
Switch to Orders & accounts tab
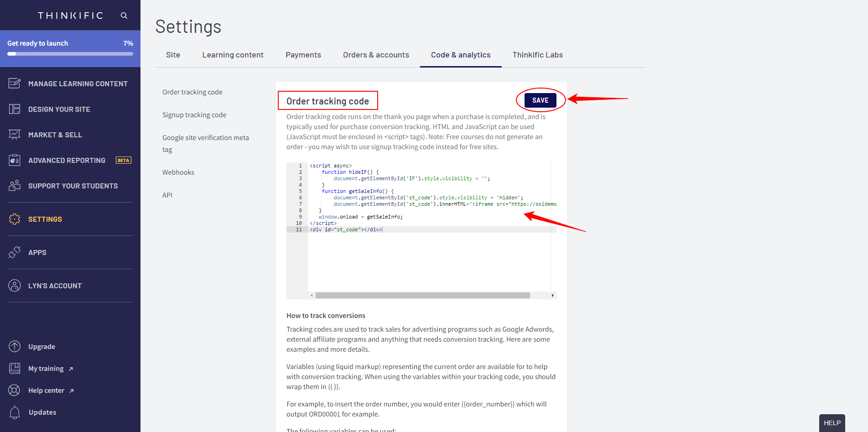(376, 55)
